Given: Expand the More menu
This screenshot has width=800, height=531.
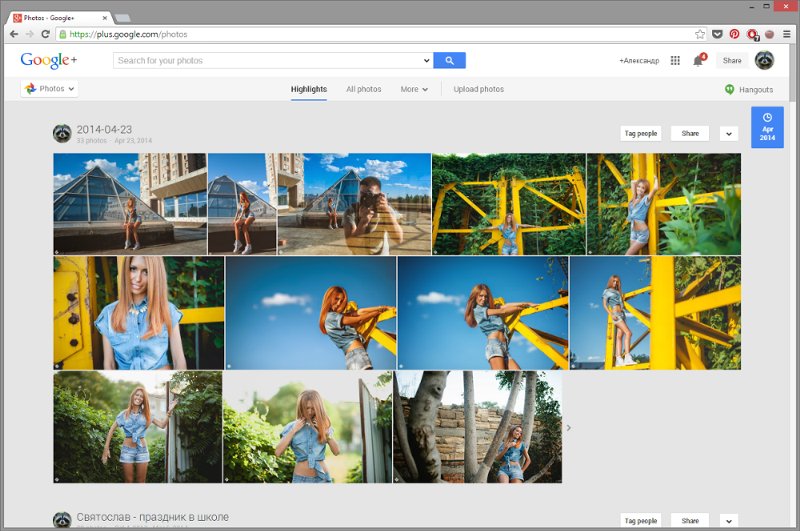Looking at the screenshot, I should pyautogui.click(x=414, y=89).
